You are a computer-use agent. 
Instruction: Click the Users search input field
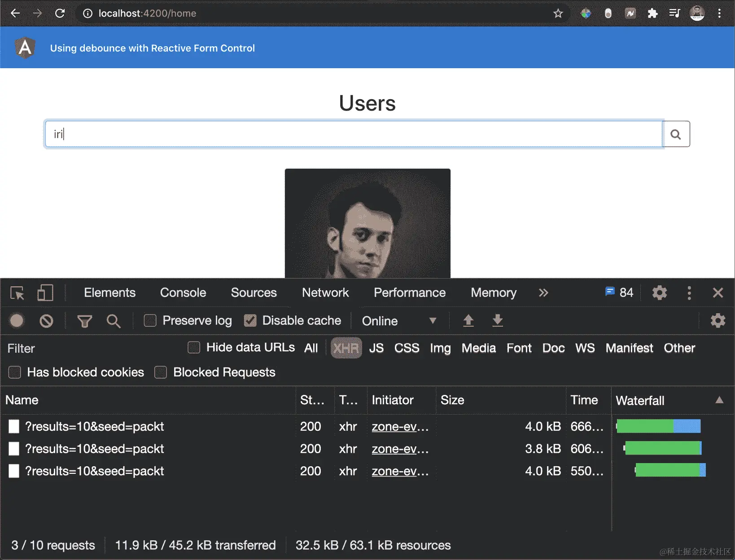pos(354,134)
